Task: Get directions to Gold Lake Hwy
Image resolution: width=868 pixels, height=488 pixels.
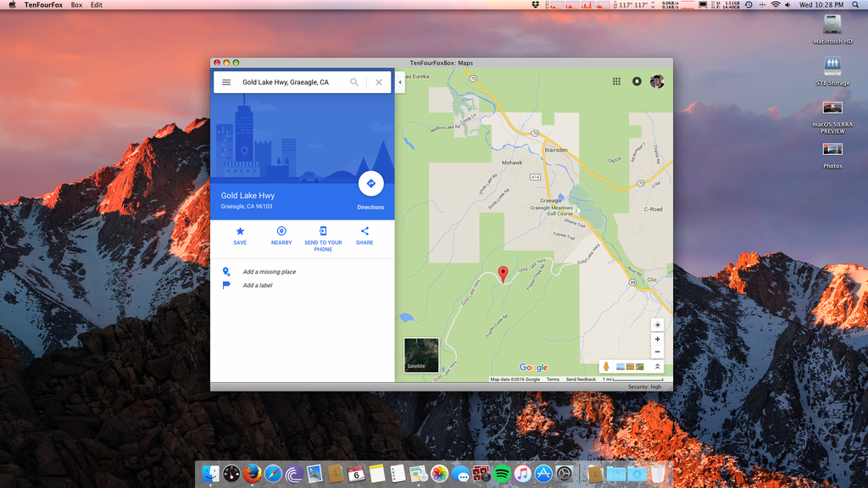Action: (371, 184)
